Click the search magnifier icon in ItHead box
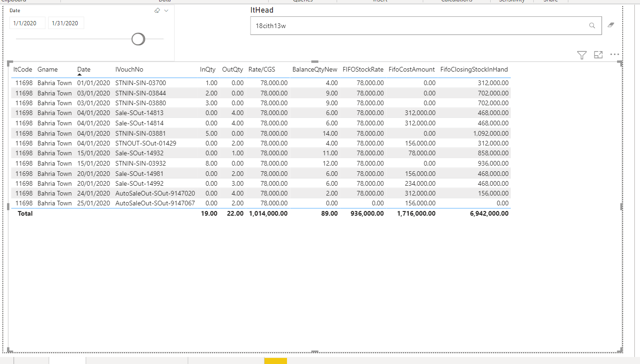The image size is (640, 364). click(592, 26)
